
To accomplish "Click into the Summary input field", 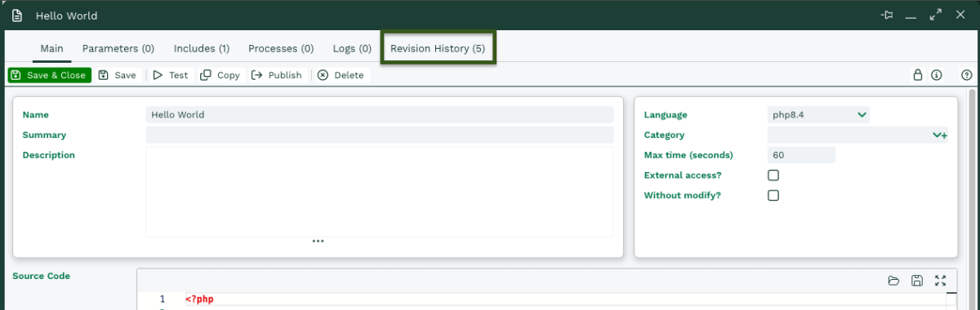I will (380, 135).
